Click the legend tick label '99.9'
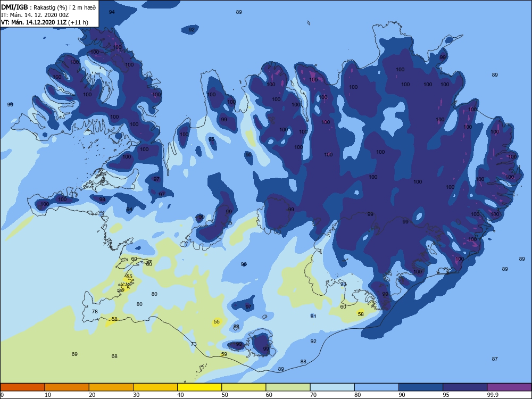This screenshot has height=399, width=532. (493, 395)
